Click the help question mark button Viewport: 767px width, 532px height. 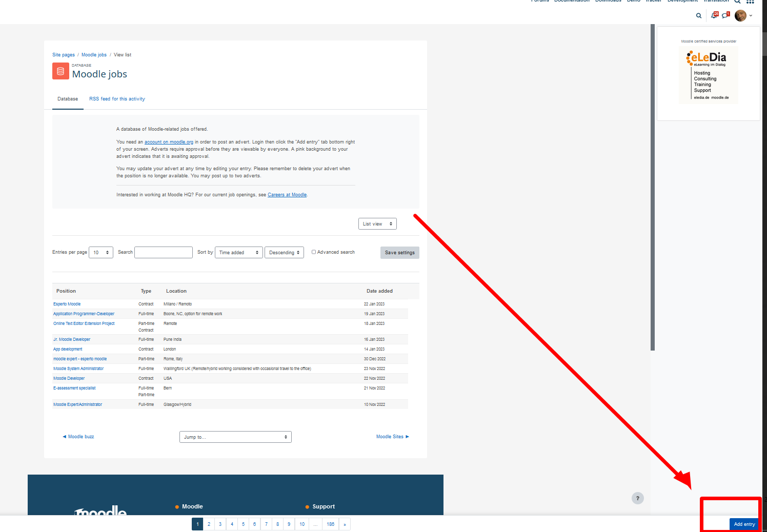(638, 498)
